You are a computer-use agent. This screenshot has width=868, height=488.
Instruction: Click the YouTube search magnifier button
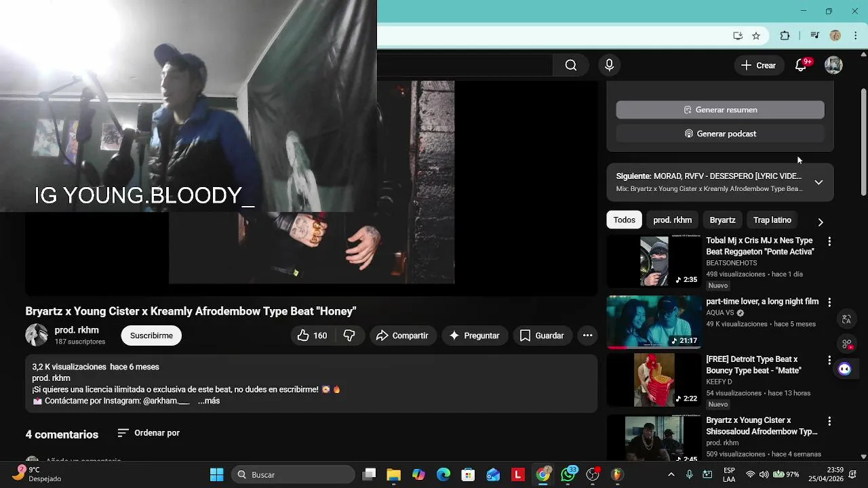coord(571,65)
